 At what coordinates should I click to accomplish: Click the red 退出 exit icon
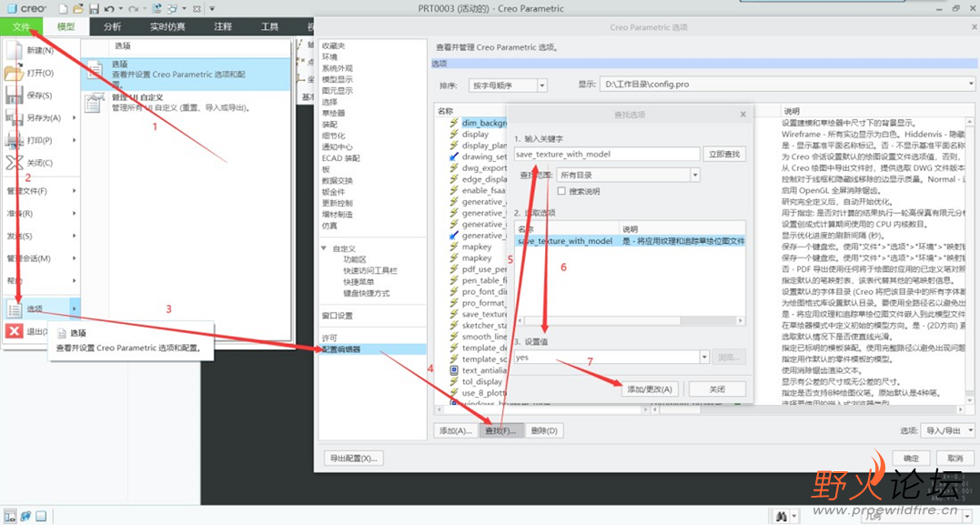point(15,330)
